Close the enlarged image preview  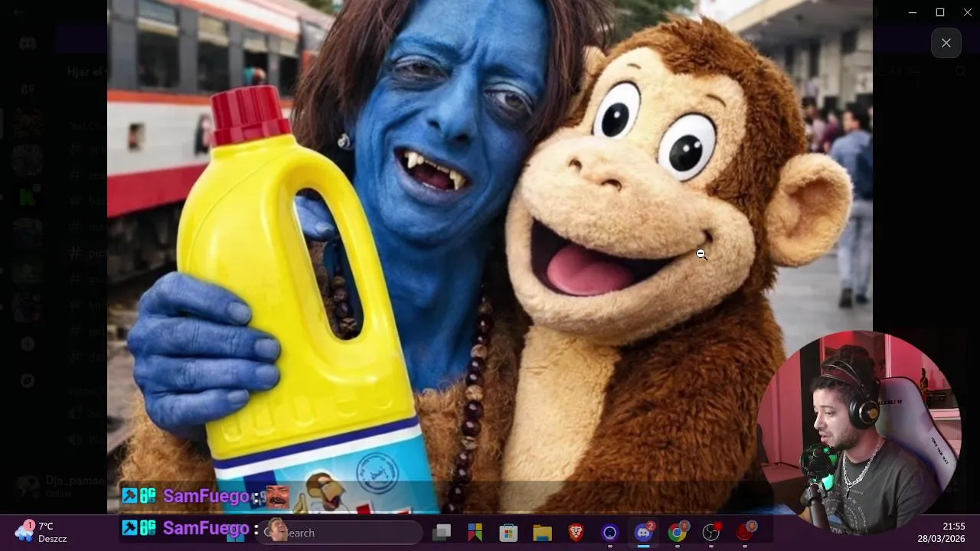[x=946, y=43]
